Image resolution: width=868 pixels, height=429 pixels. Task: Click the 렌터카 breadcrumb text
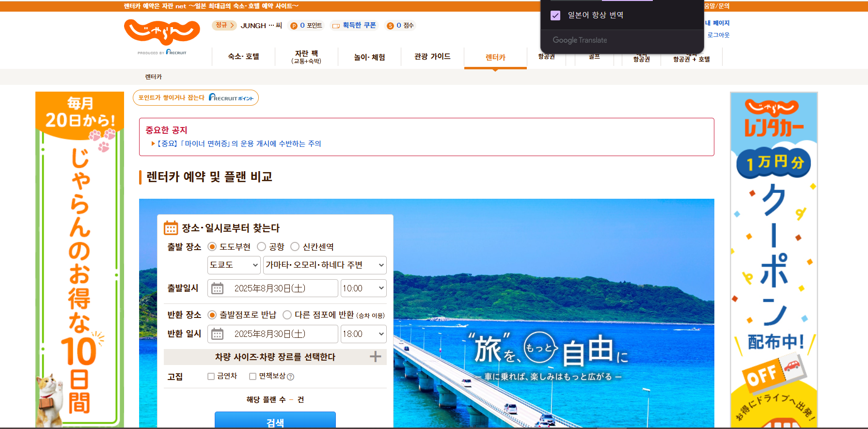[154, 77]
